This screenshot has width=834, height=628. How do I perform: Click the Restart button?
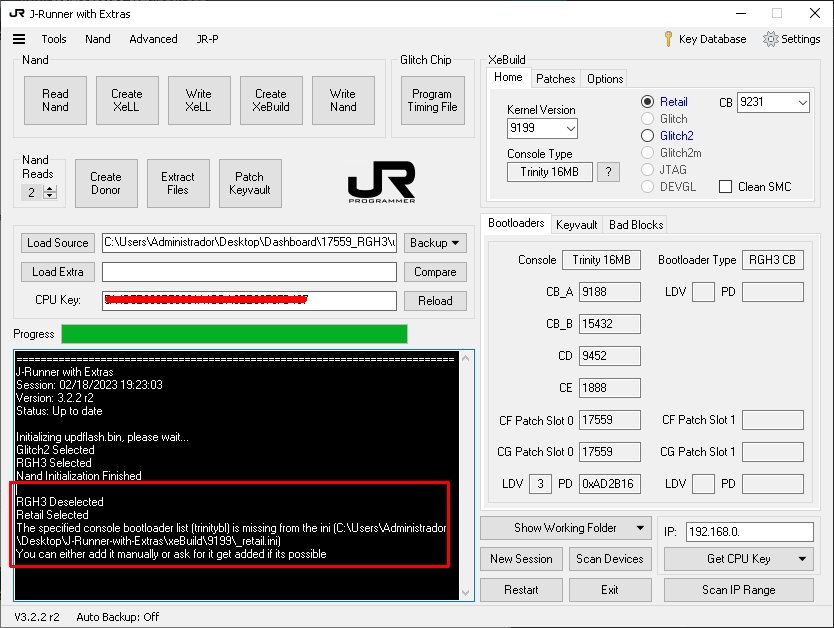[521, 590]
